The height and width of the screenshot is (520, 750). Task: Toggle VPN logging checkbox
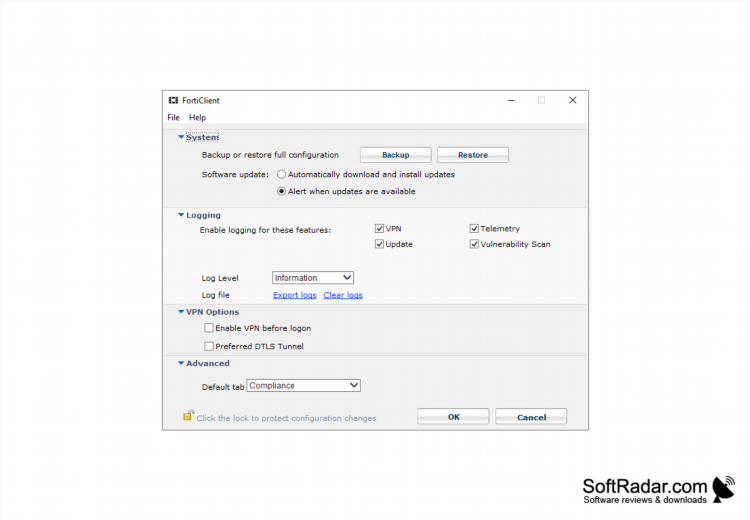[x=379, y=229]
